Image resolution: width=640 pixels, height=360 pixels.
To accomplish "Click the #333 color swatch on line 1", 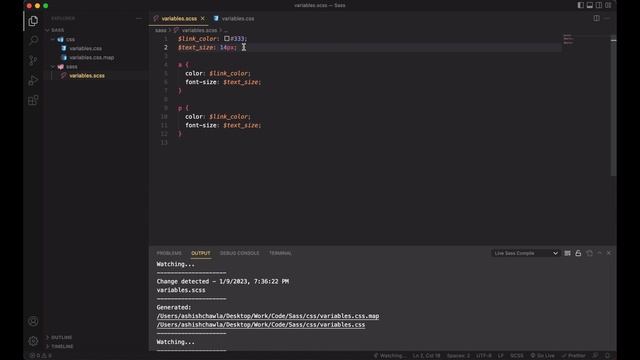I will (227, 39).
